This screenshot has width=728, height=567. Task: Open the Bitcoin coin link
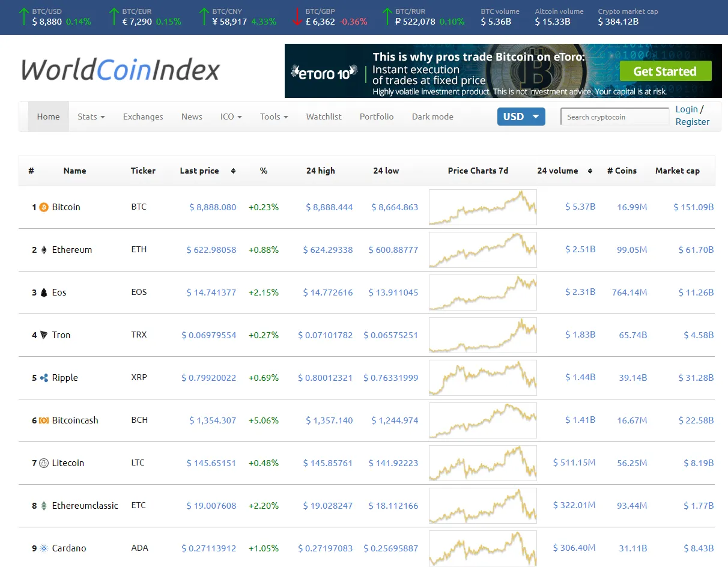(66, 207)
